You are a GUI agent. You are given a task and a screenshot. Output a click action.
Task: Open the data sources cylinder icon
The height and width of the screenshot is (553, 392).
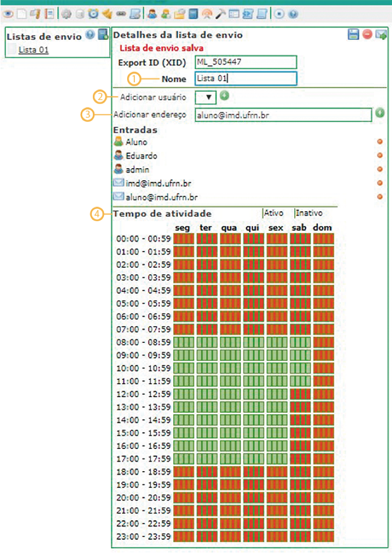pyautogui.click(x=80, y=14)
